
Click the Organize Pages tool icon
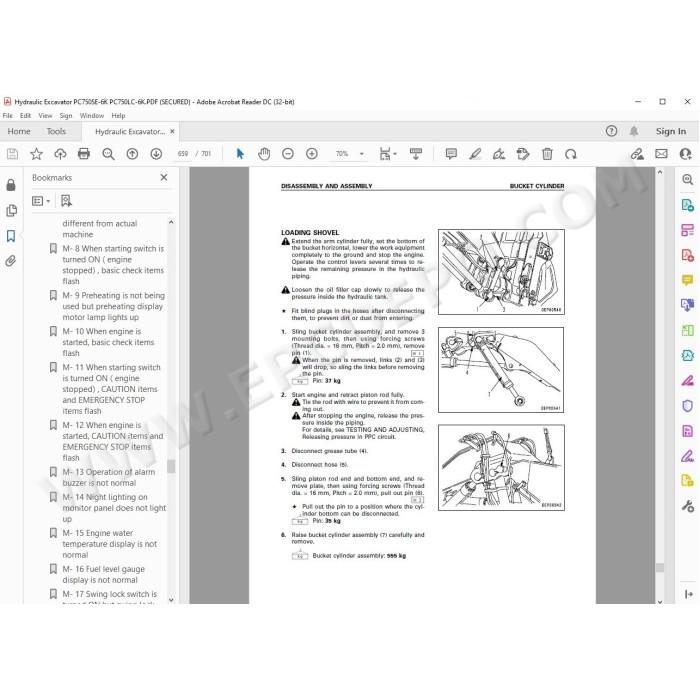(688, 230)
